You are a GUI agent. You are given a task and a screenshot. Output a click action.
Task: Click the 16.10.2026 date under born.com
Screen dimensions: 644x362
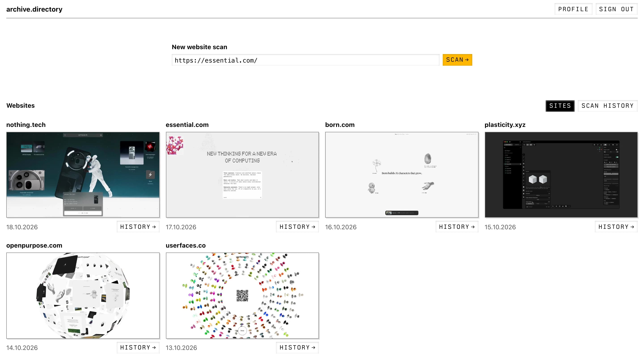pos(341,227)
